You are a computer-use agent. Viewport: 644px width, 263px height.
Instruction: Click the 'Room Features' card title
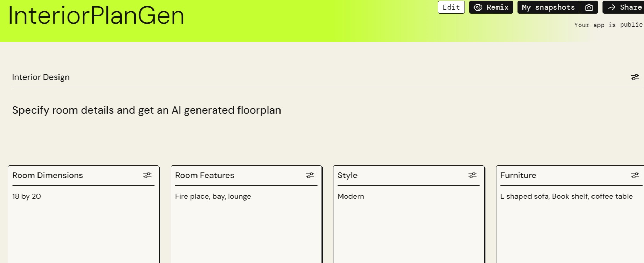(205, 175)
